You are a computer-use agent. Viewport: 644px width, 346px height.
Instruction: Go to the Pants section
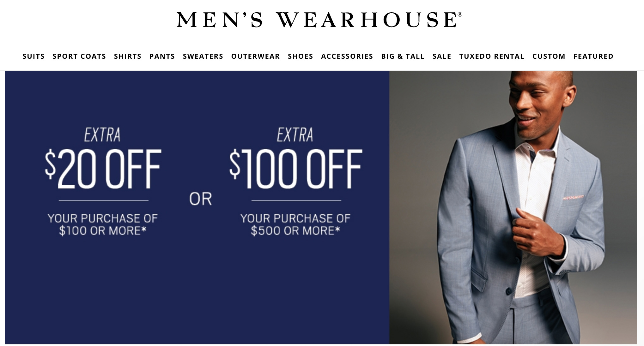pos(162,56)
